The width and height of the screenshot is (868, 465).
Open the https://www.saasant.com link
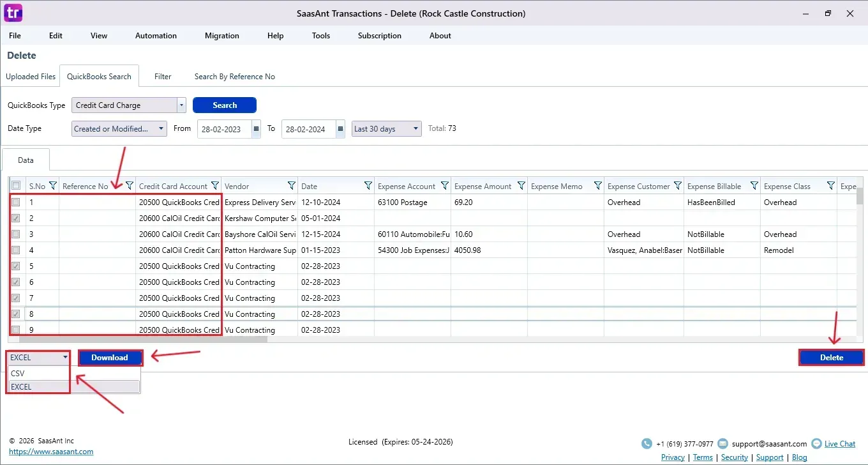(51, 452)
